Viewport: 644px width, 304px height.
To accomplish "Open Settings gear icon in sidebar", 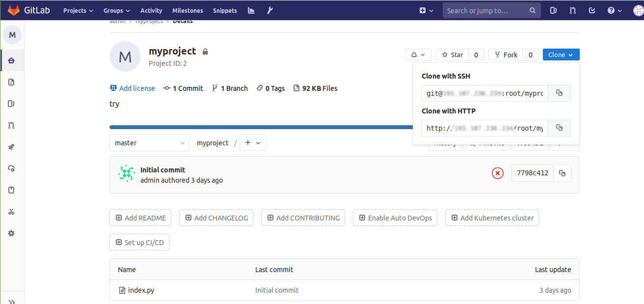I will [12, 233].
